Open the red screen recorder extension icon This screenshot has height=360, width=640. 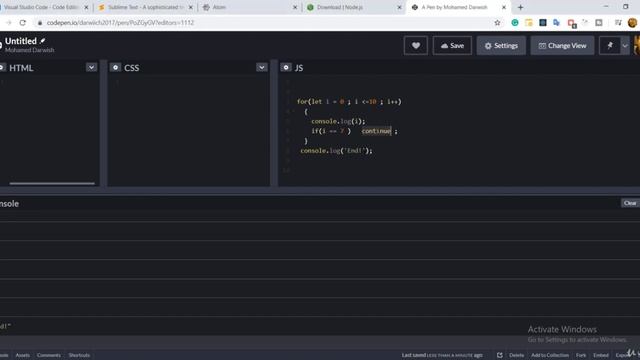[x=571, y=23]
